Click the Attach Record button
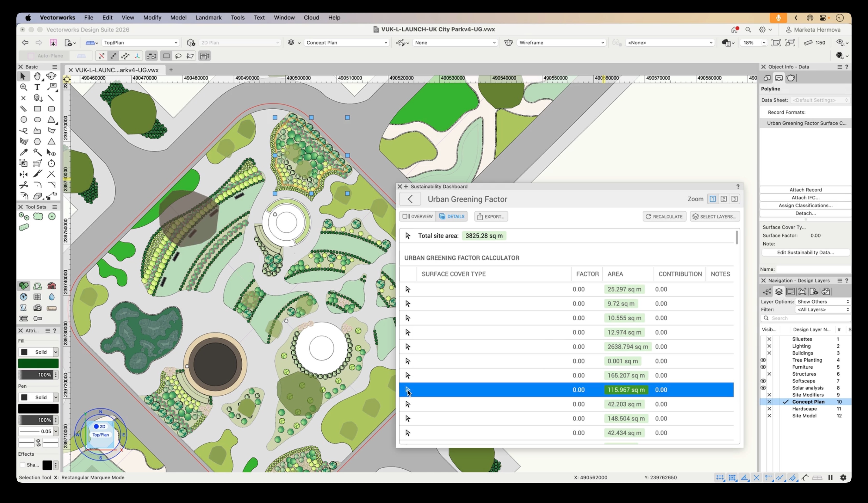 pyautogui.click(x=805, y=190)
